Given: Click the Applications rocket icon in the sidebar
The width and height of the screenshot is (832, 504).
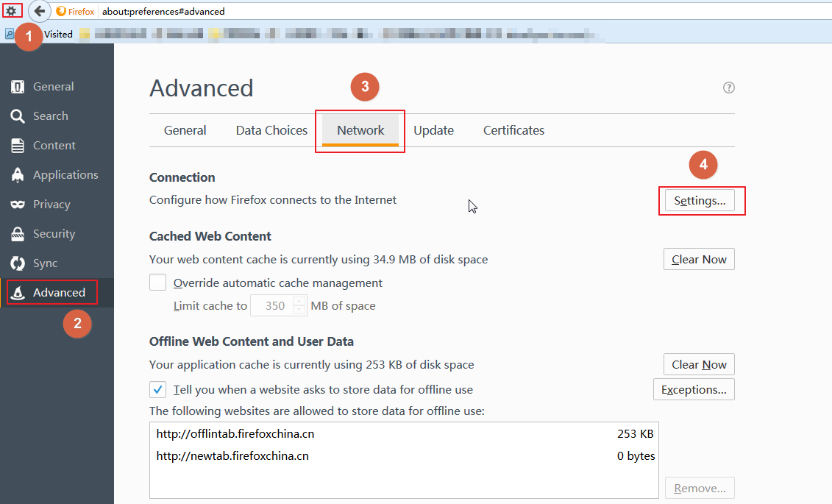Looking at the screenshot, I should point(18,175).
